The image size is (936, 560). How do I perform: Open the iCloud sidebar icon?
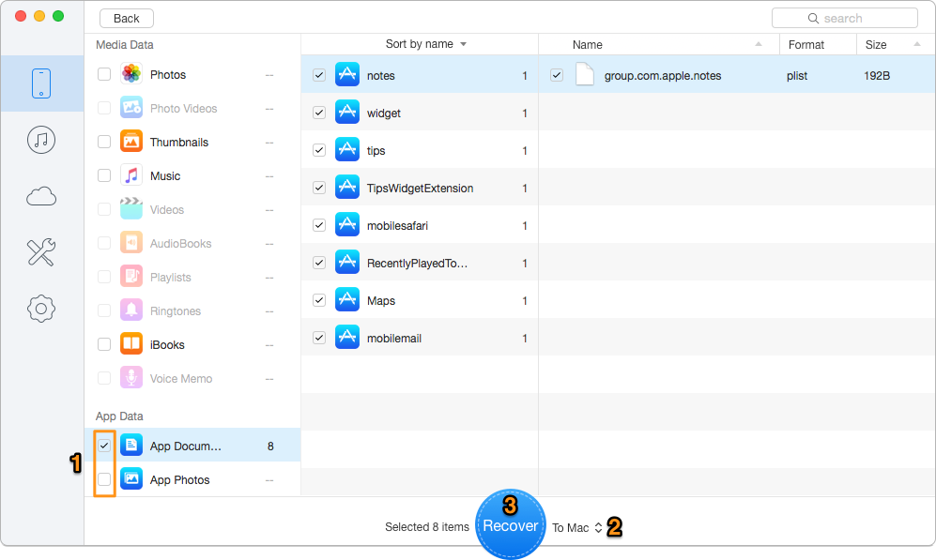(x=41, y=196)
